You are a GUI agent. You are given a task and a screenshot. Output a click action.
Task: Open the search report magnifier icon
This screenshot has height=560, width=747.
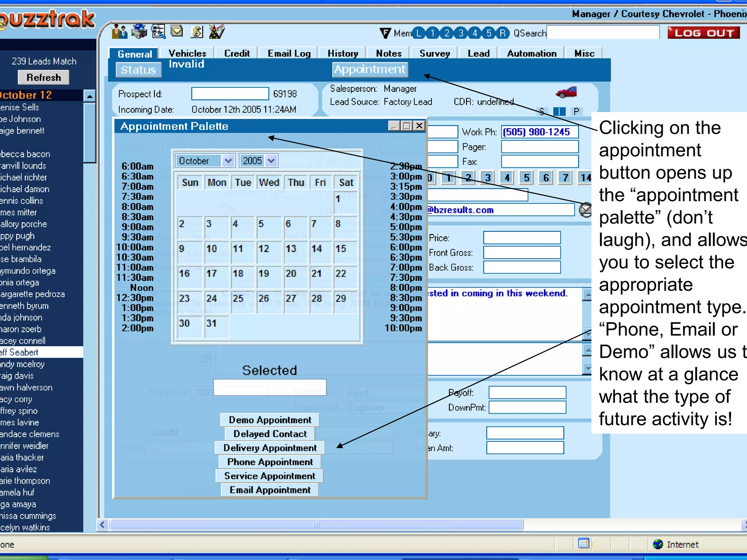pyautogui.click(x=158, y=32)
